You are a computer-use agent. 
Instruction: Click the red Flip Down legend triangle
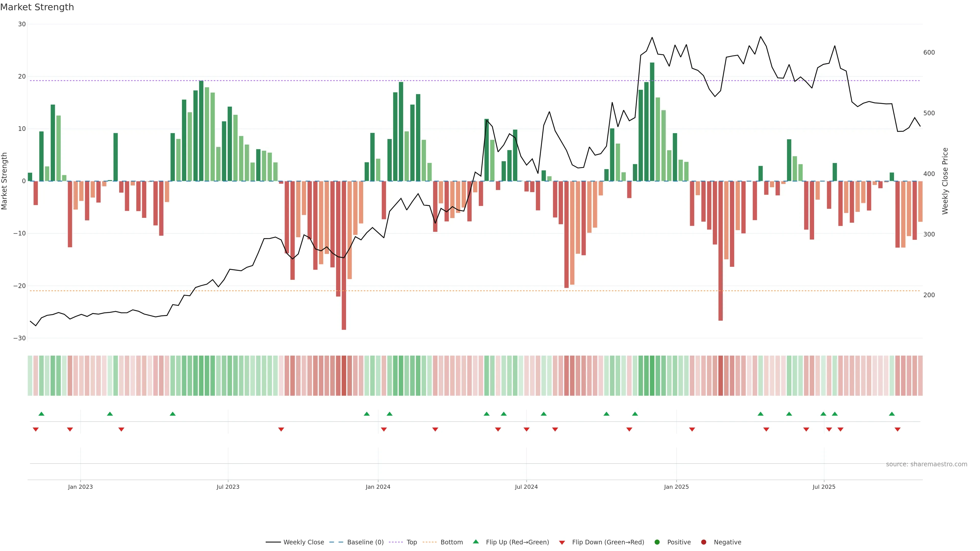[x=562, y=543]
